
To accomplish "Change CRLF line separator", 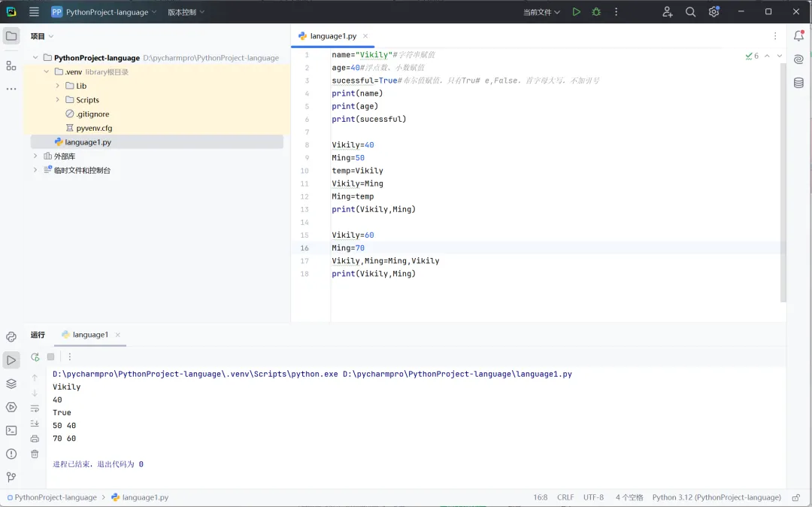I will point(565,497).
